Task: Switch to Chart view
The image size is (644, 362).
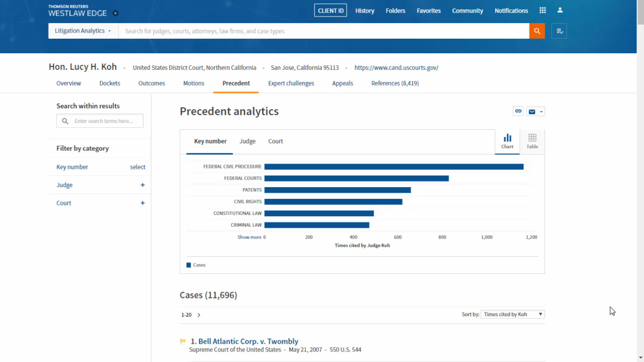Action: (507, 141)
